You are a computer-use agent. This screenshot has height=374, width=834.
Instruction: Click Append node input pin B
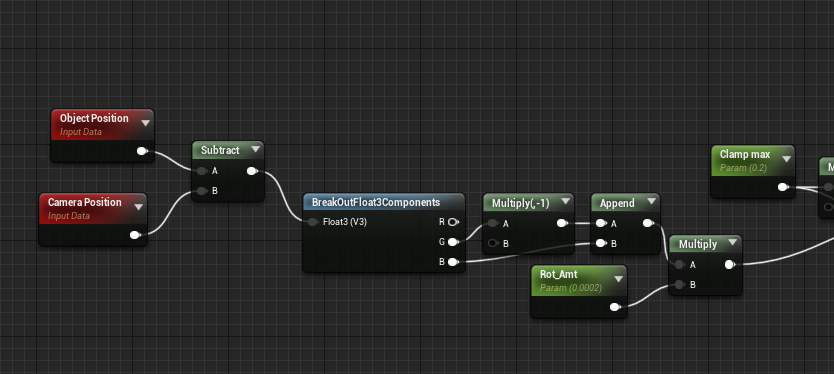pyautogui.click(x=601, y=243)
